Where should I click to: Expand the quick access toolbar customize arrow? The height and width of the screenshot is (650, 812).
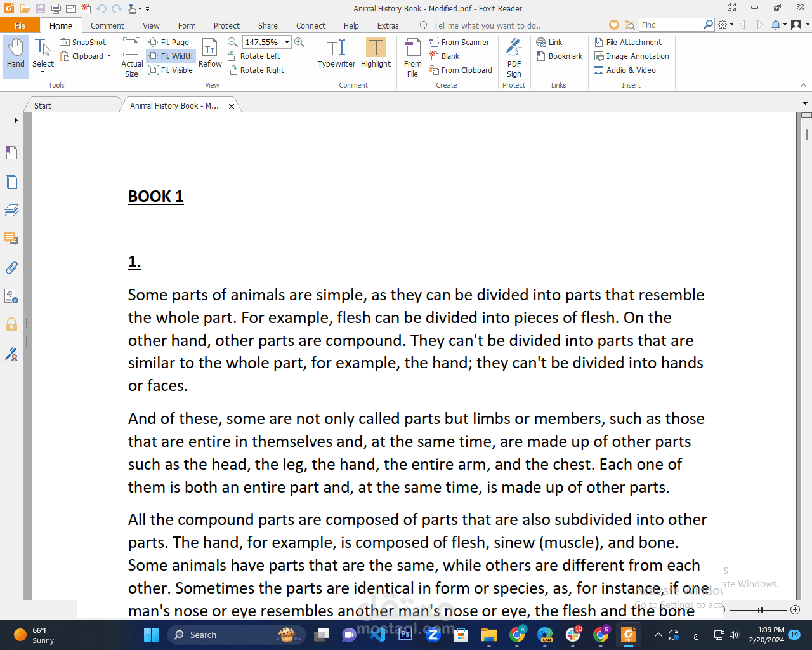coord(147,9)
